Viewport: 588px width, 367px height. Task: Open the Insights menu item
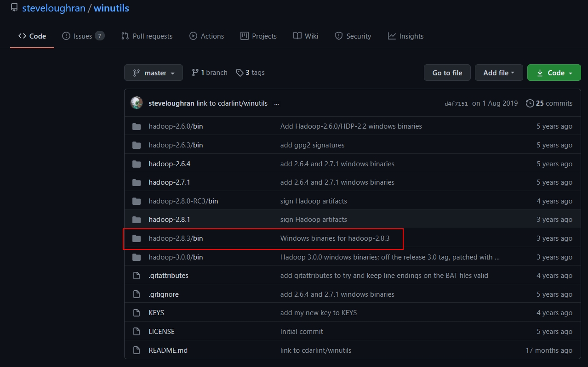411,36
